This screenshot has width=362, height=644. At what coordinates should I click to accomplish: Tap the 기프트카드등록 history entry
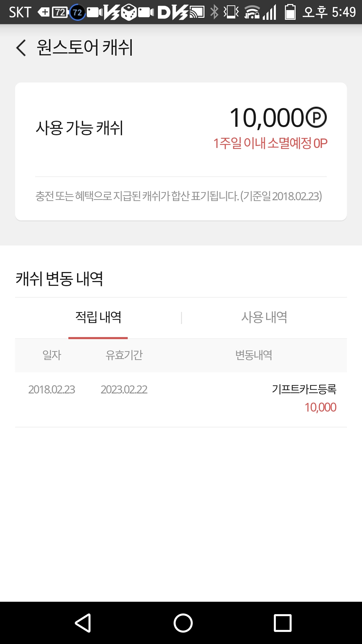304,389
